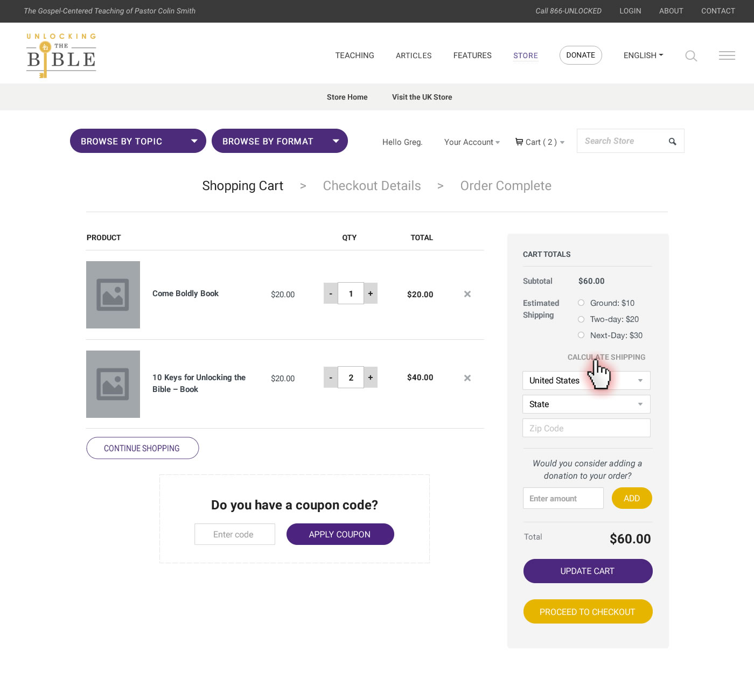The height and width of the screenshot is (700, 754).
Task: Expand Browse by Topic dropdown
Action: click(138, 141)
